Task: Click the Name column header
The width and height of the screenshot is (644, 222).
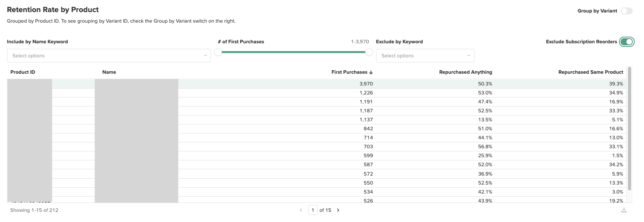Action: (109, 72)
